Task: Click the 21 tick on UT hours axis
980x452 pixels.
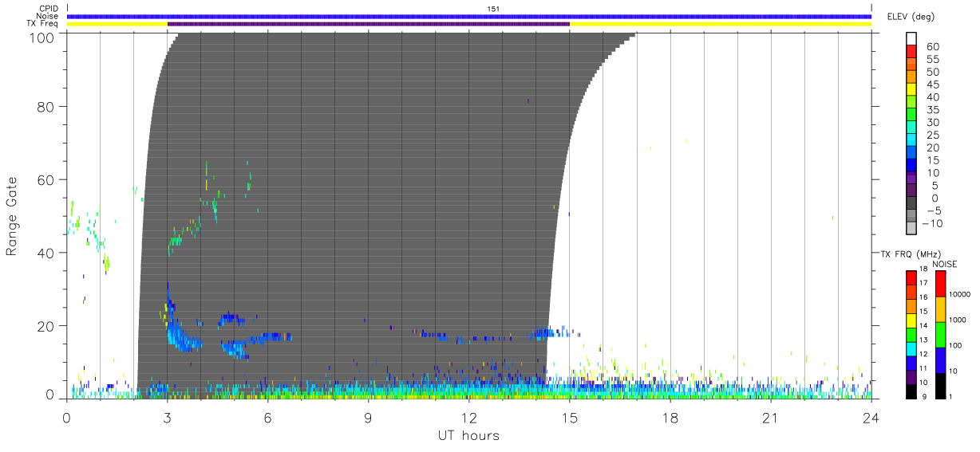Action: [x=771, y=418]
